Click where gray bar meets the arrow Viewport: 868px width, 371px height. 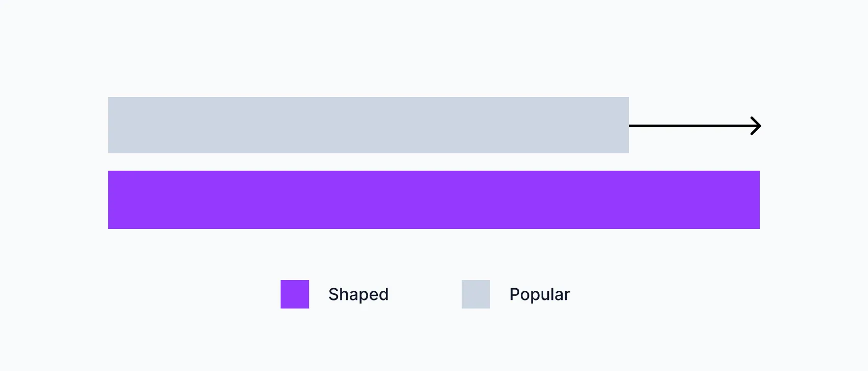point(629,126)
